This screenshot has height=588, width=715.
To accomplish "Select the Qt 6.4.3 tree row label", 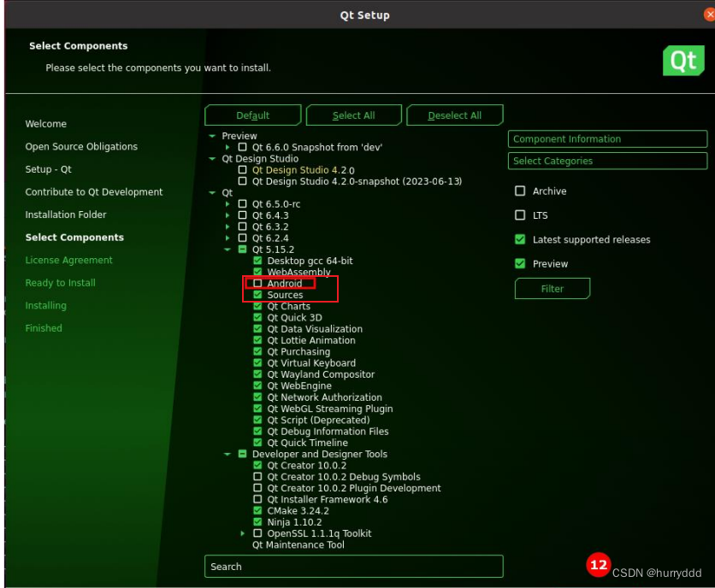I will pos(270,215).
